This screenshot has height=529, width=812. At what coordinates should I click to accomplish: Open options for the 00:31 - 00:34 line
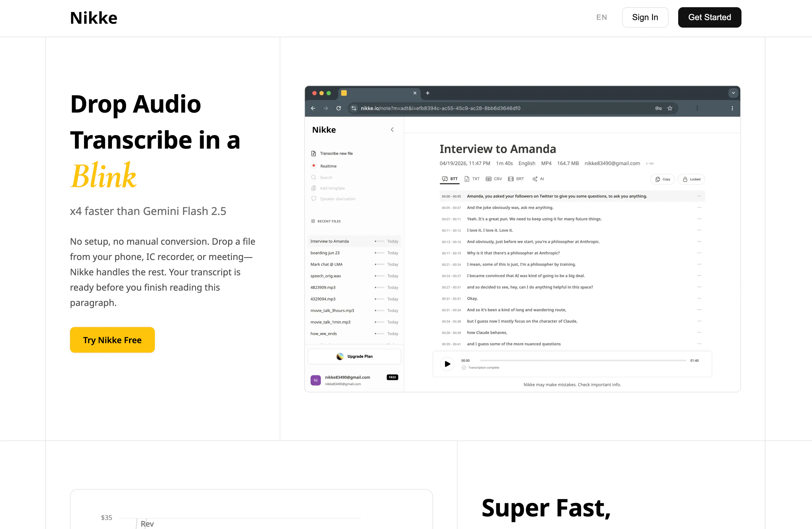(699, 310)
